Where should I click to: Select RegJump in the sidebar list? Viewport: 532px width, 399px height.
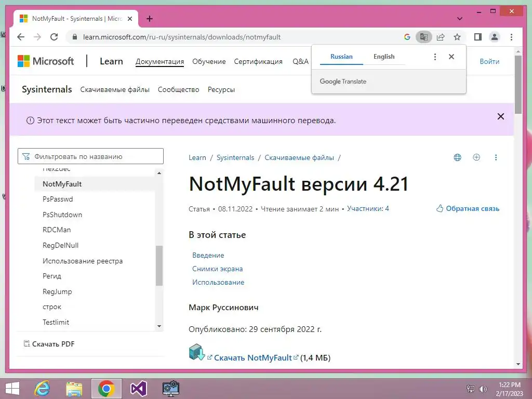57,291
